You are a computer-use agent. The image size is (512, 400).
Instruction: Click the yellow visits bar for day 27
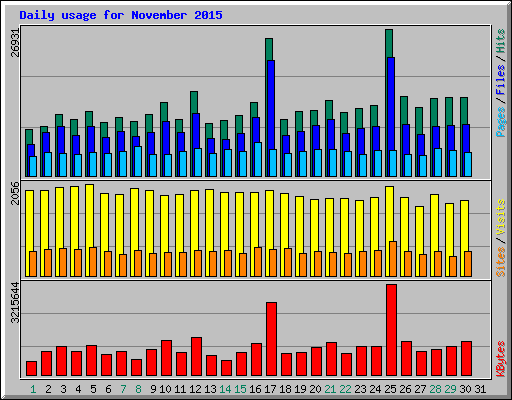pyautogui.click(x=419, y=230)
